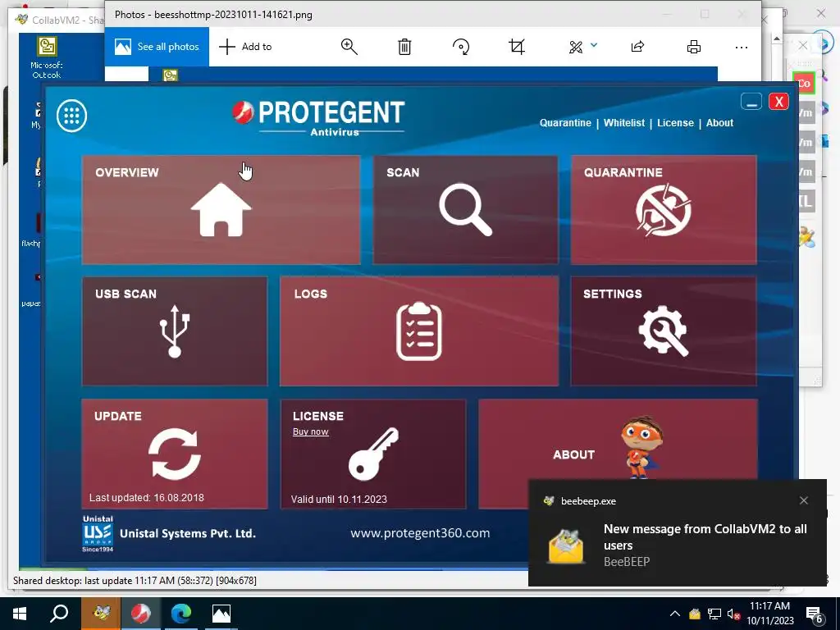
Task: Switch to BeeBEEP taskbar app
Action: [101, 614]
